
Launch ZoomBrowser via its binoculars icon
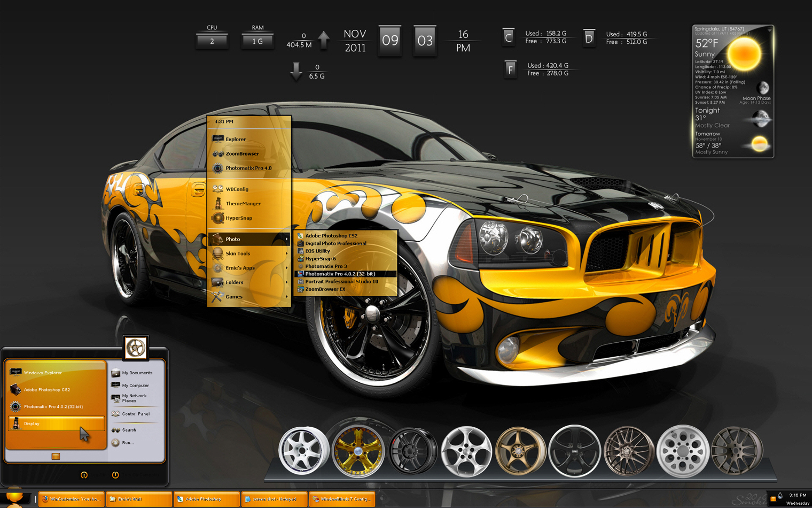coord(218,153)
